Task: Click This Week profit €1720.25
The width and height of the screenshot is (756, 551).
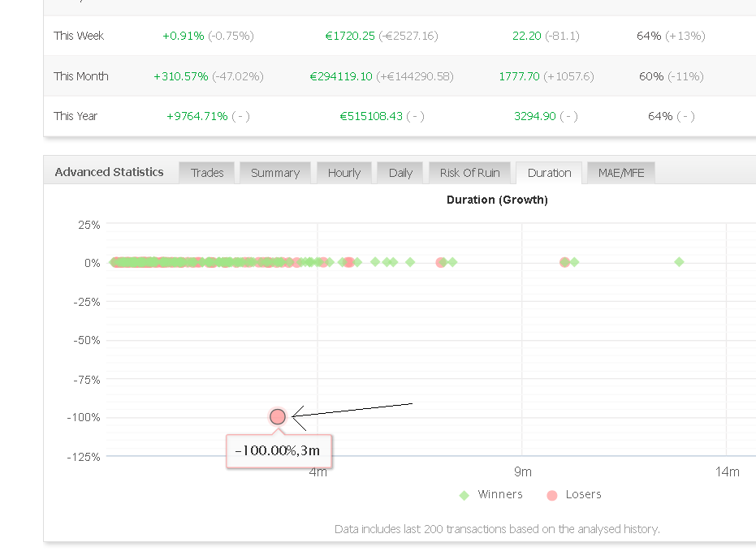Action: 350,37
